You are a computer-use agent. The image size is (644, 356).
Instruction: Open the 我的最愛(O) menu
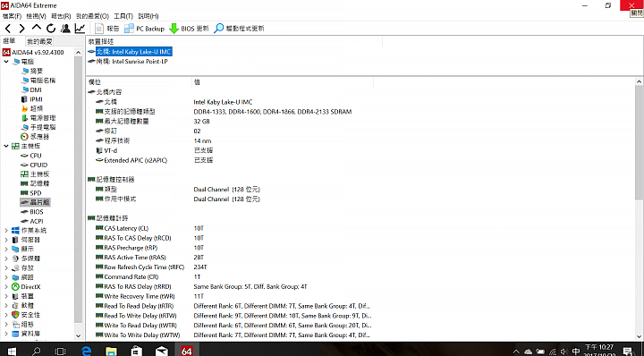click(92, 16)
